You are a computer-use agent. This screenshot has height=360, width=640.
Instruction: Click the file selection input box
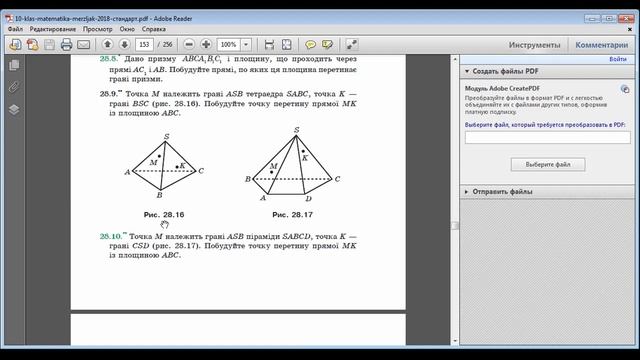pyautogui.click(x=547, y=138)
